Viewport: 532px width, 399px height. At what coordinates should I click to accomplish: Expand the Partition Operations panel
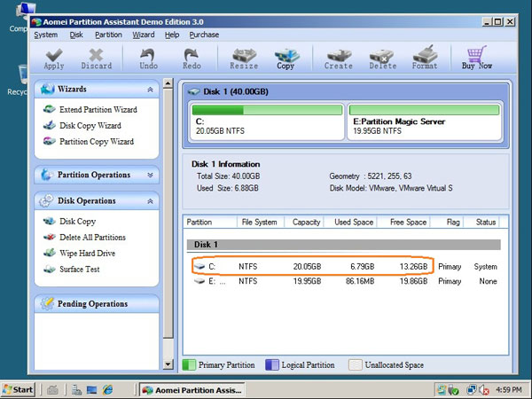pyautogui.click(x=150, y=176)
